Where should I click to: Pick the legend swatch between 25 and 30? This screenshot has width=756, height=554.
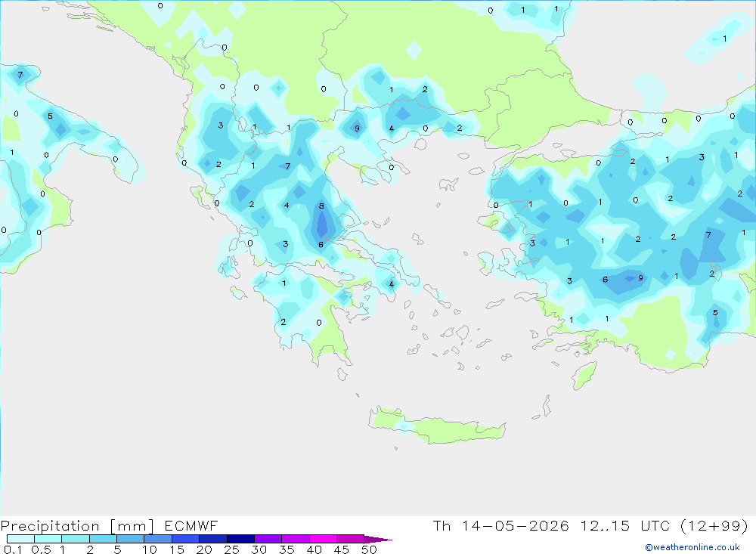click(x=240, y=539)
